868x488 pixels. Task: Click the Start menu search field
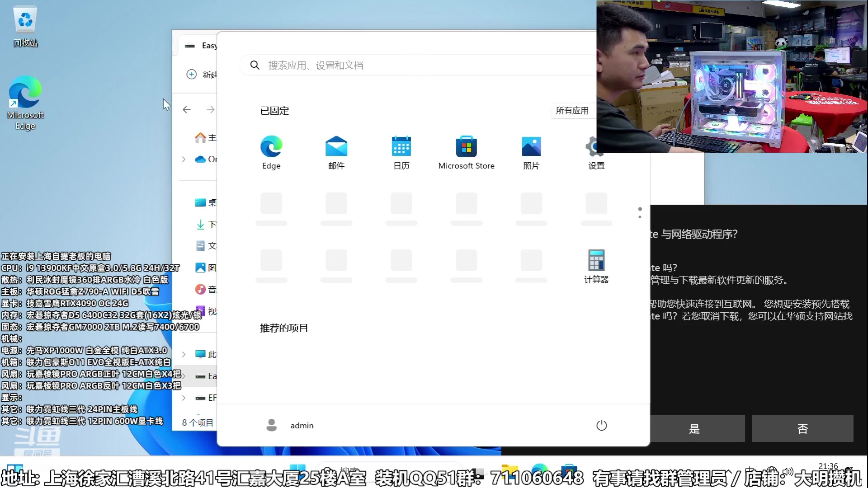click(x=407, y=65)
